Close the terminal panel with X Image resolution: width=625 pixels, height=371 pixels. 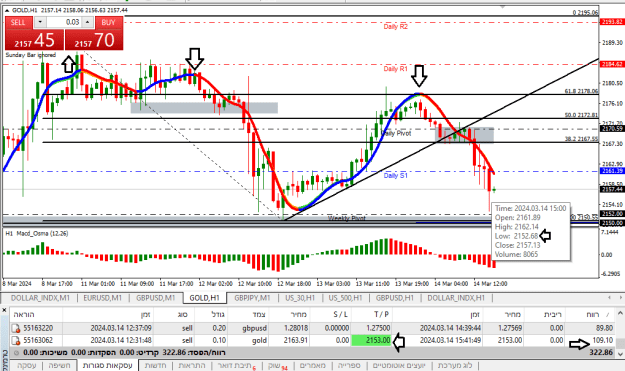coord(4,310)
